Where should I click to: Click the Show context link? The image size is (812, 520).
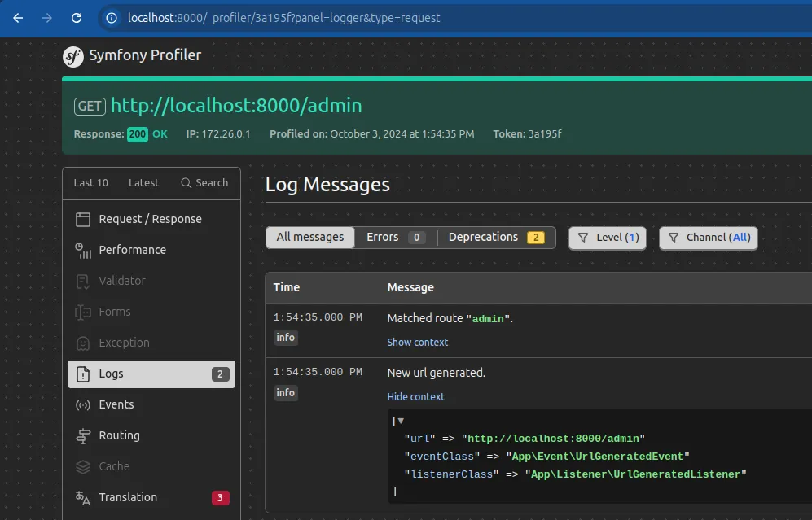[417, 343]
